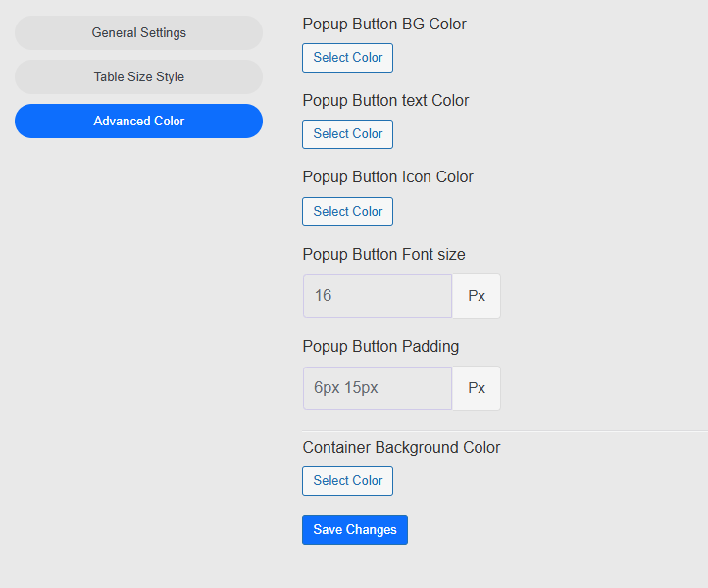Screen dimensions: 708x588
Task: Click the Popup Button BG Color label
Action: [384, 24]
